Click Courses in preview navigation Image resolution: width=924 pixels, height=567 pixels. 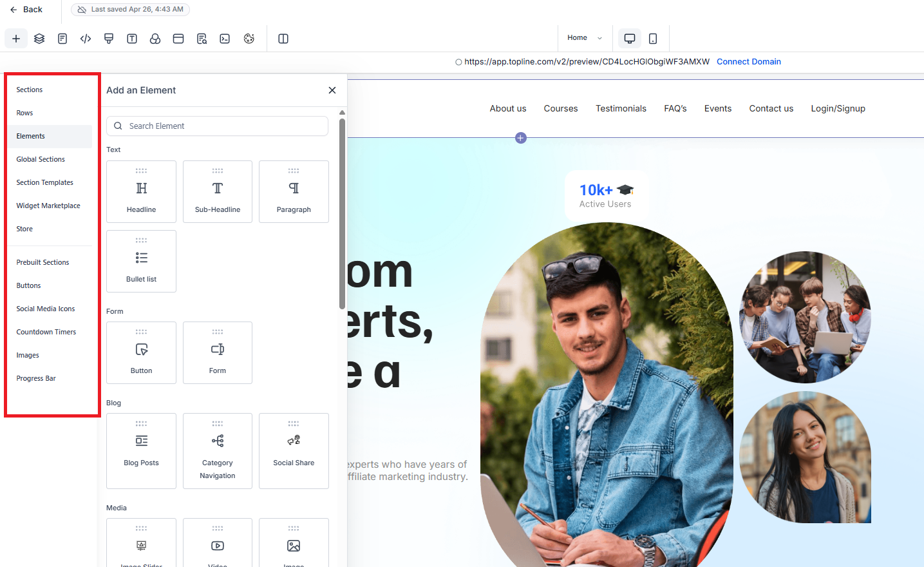(x=561, y=109)
